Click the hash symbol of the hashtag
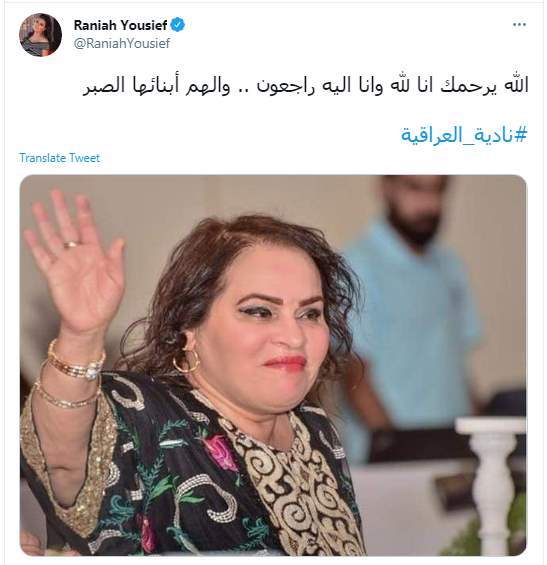The image size is (547, 565). [520, 134]
